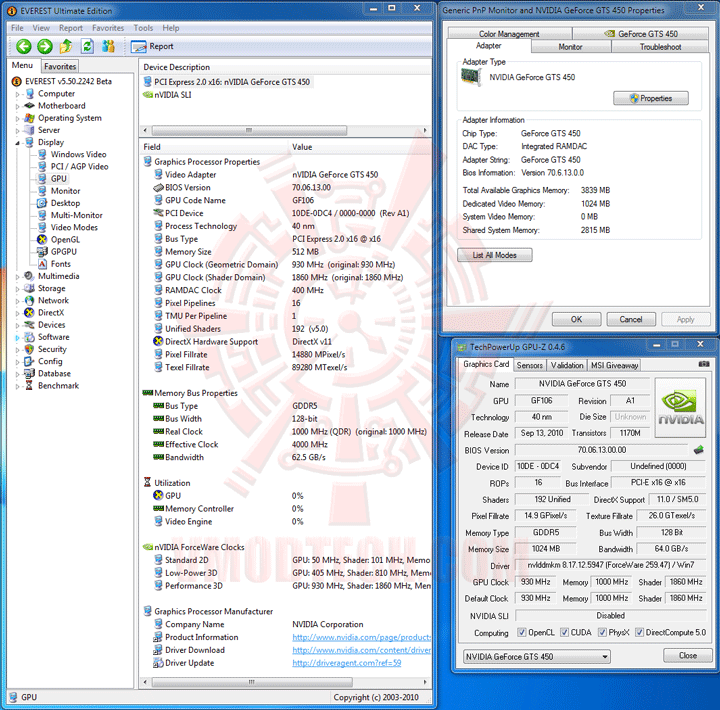This screenshot has width=720, height=710.
Task: Click the green Back arrow in EVEREST toolbar
Action: point(23,46)
